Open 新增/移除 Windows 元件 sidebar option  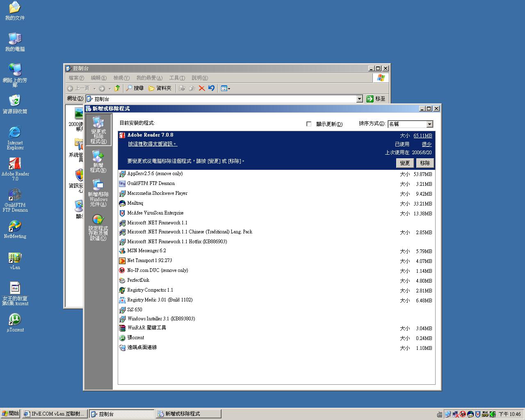pos(98,193)
